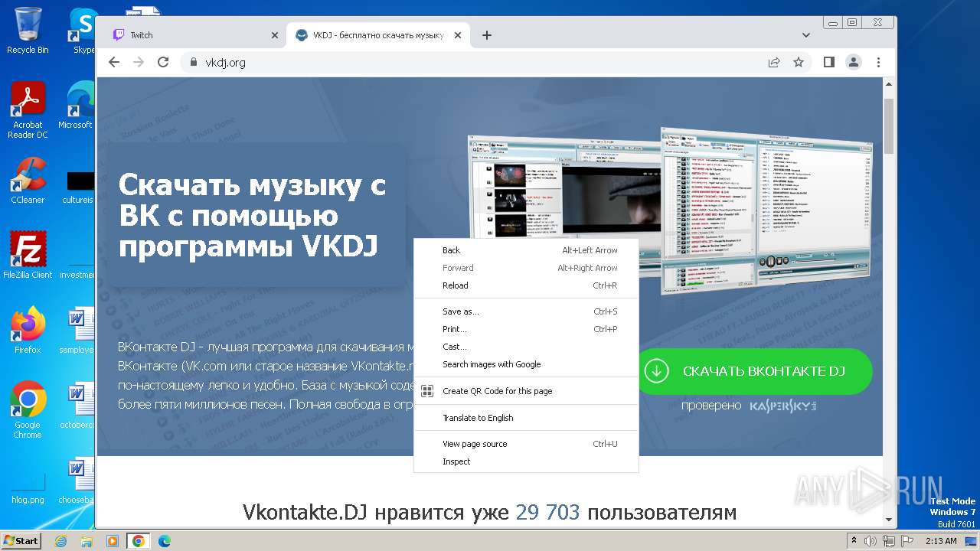Open CCleaner desktop icon
The image size is (980, 551).
[28, 181]
